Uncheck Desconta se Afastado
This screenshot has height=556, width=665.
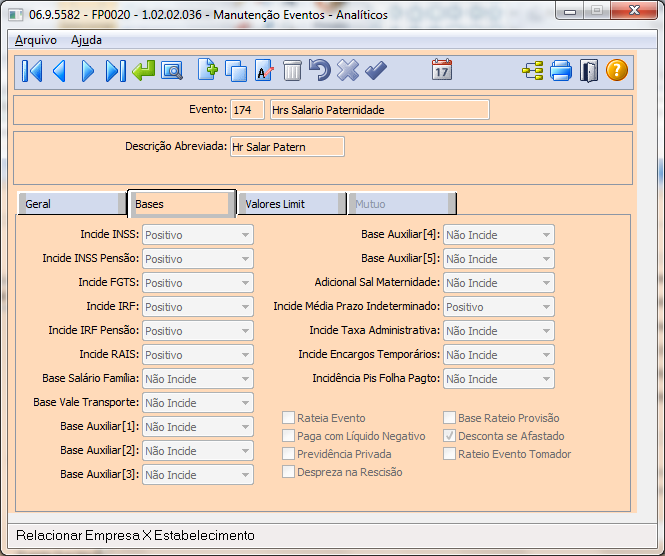pos(450,436)
